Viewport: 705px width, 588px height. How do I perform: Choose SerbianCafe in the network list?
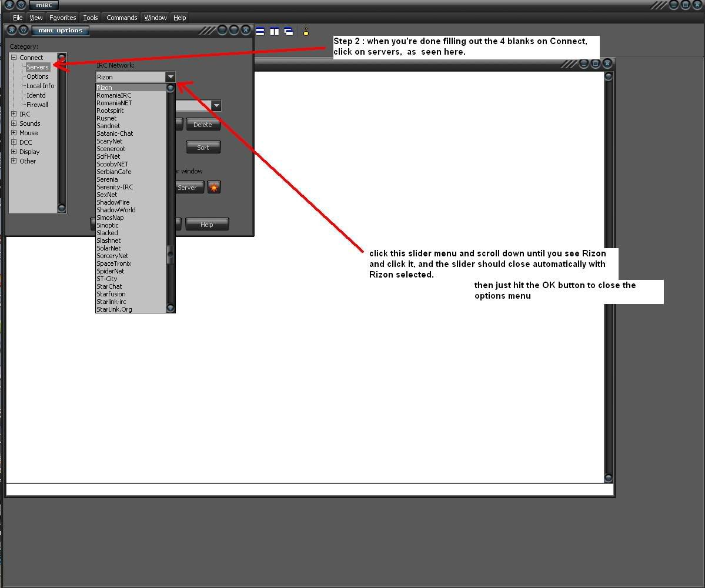(131, 172)
